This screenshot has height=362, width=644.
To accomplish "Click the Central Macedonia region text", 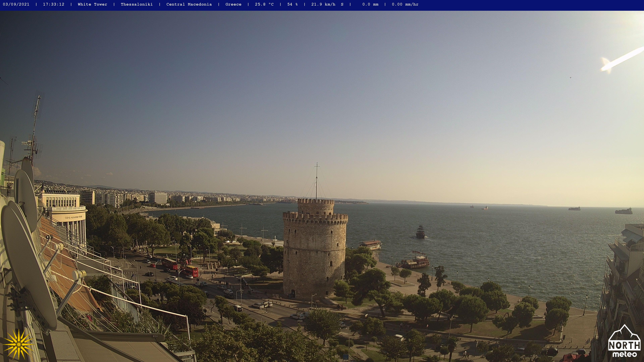I will (x=189, y=4).
